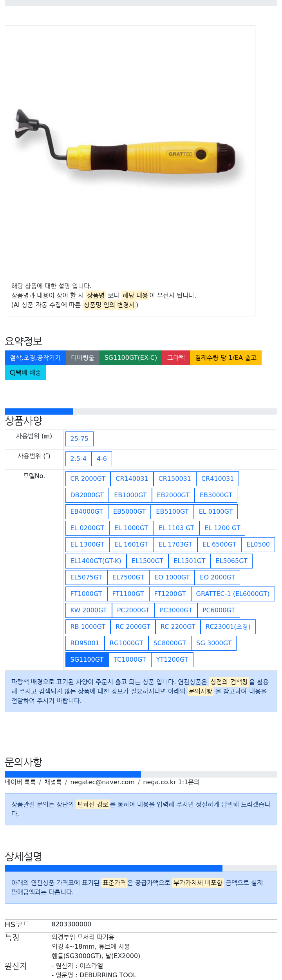The width and height of the screenshot is (282, 980).
Task: Click the 결제수량 당 1/EA 출고 yellow tag
Action: (226, 358)
